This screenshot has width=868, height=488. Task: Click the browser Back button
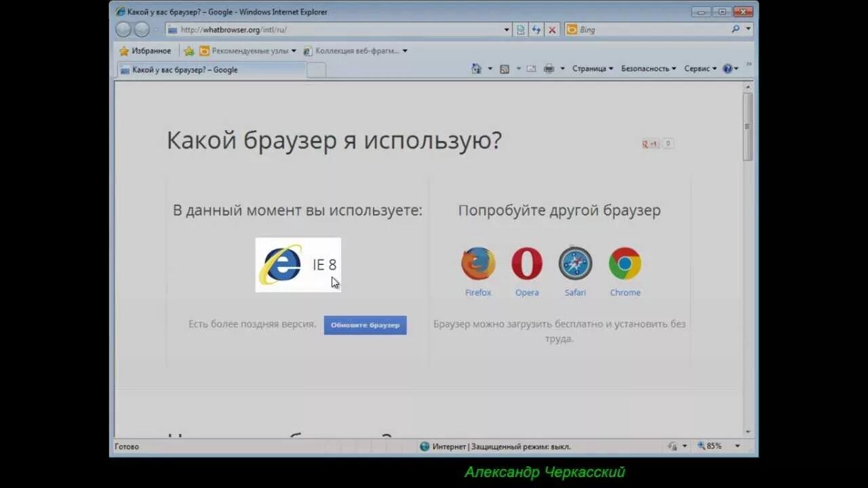tap(123, 29)
